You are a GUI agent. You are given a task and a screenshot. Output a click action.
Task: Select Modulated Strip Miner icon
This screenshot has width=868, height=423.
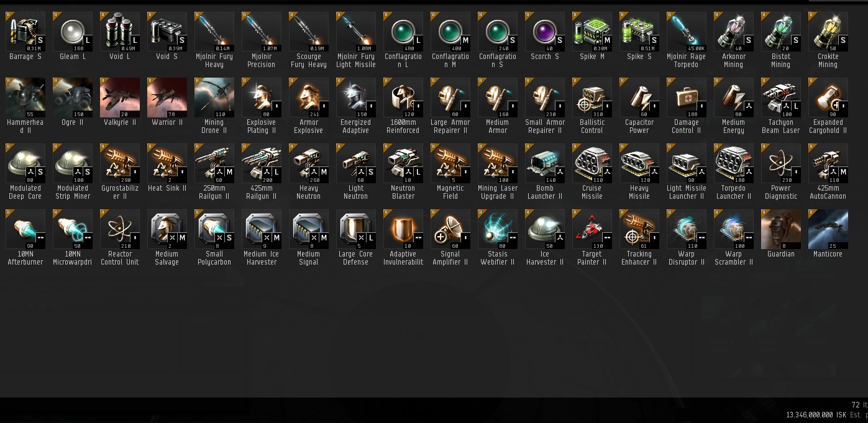pos(73,163)
